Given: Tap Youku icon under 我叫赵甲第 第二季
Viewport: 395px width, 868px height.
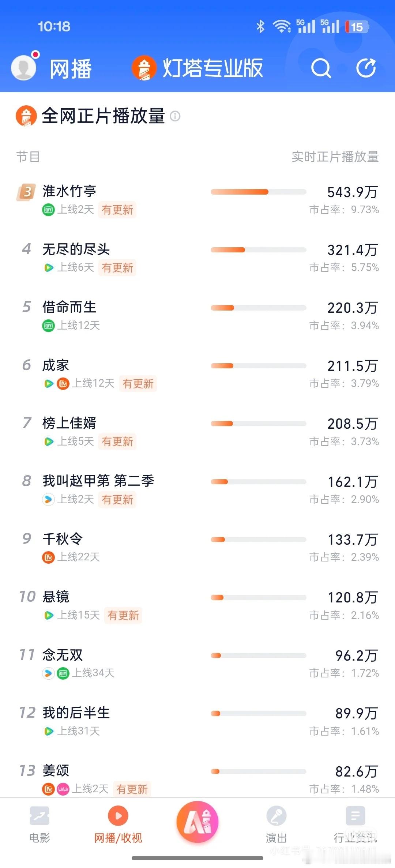Looking at the screenshot, I should (x=48, y=499).
